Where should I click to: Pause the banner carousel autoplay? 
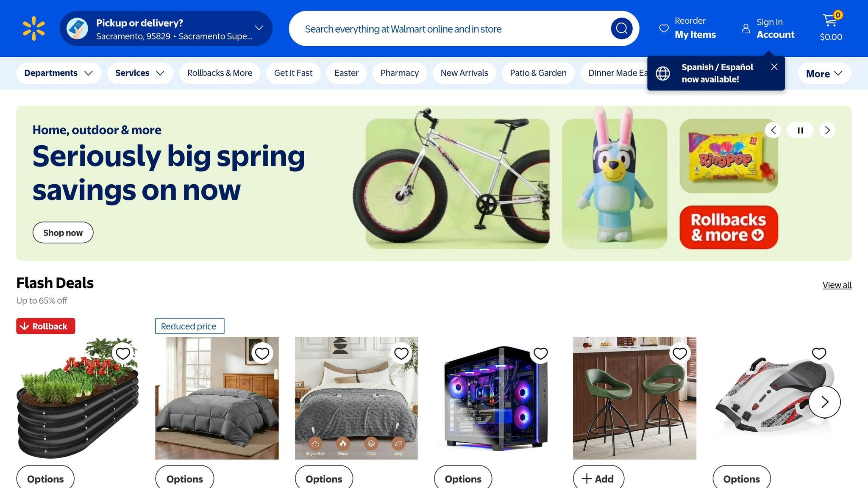[x=800, y=130]
